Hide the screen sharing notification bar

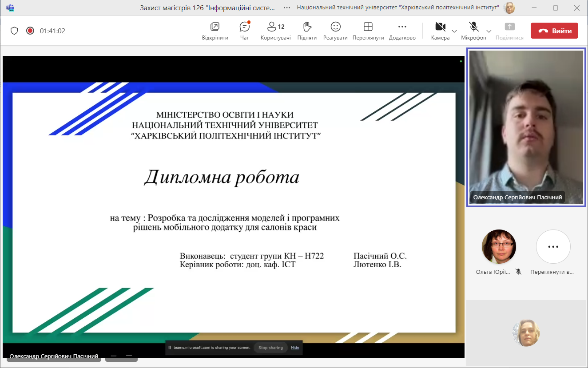tap(295, 348)
